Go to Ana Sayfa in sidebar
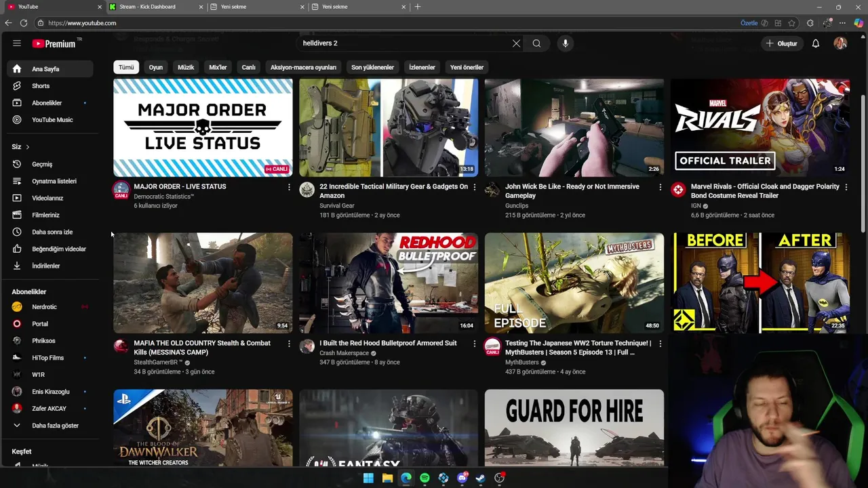The height and width of the screenshot is (488, 868). 50,68
